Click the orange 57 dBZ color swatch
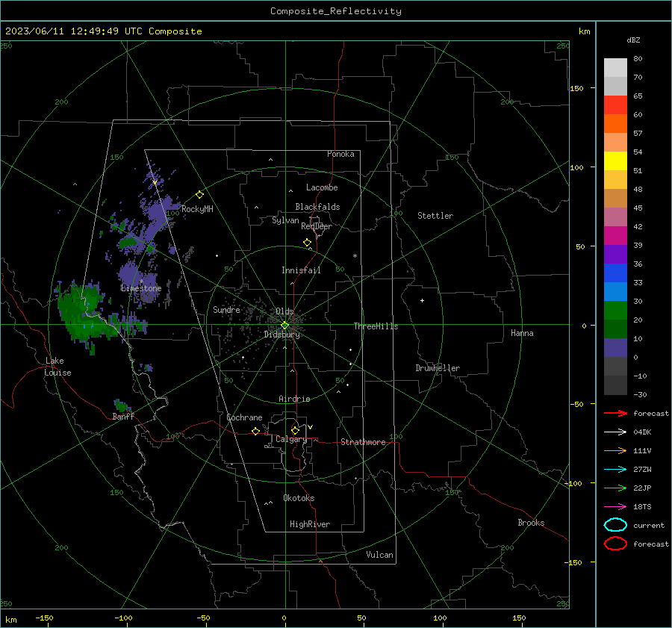The width and height of the screenshot is (672, 628). click(x=615, y=124)
